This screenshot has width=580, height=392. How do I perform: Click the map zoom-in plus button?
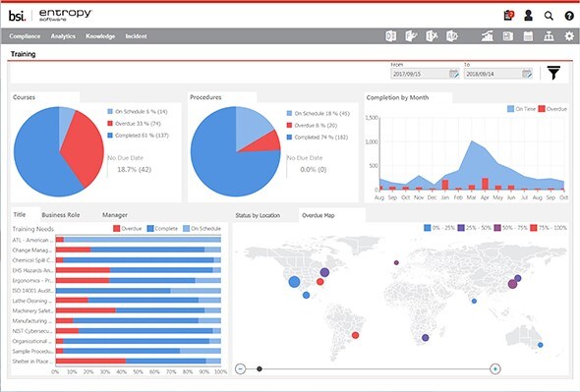[495, 368]
